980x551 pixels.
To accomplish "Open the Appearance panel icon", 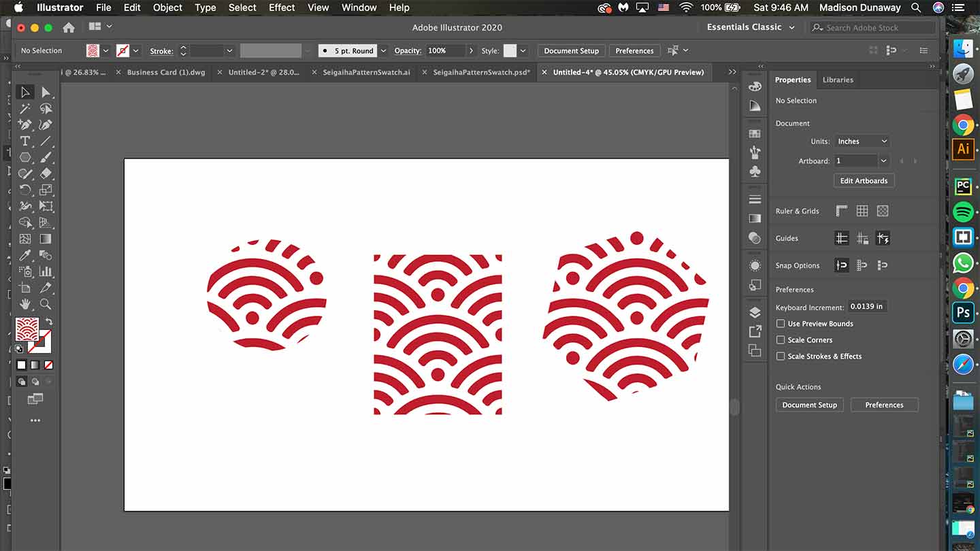I will coord(755,265).
